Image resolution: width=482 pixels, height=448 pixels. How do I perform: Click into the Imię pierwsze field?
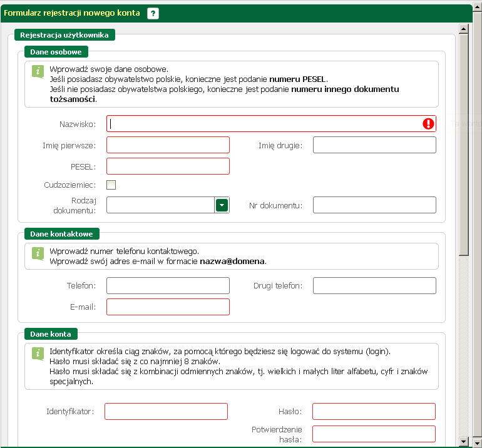pyautogui.click(x=168, y=145)
